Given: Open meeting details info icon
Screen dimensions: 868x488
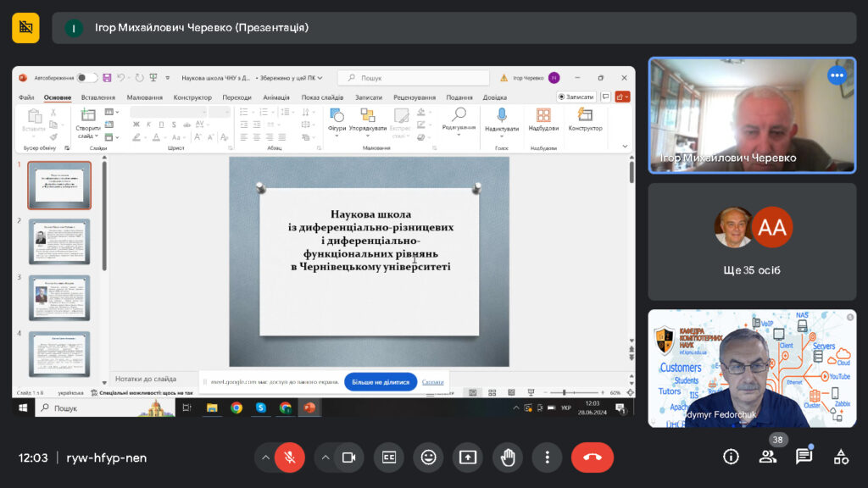Looking at the screenshot, I should 731,457.
